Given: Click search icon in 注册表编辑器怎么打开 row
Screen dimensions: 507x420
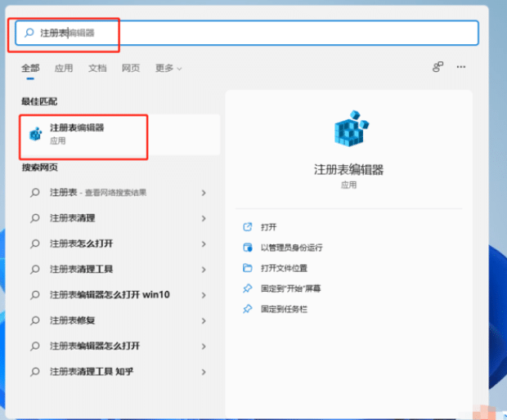Looking at the screenshot, I should (35, 346).
